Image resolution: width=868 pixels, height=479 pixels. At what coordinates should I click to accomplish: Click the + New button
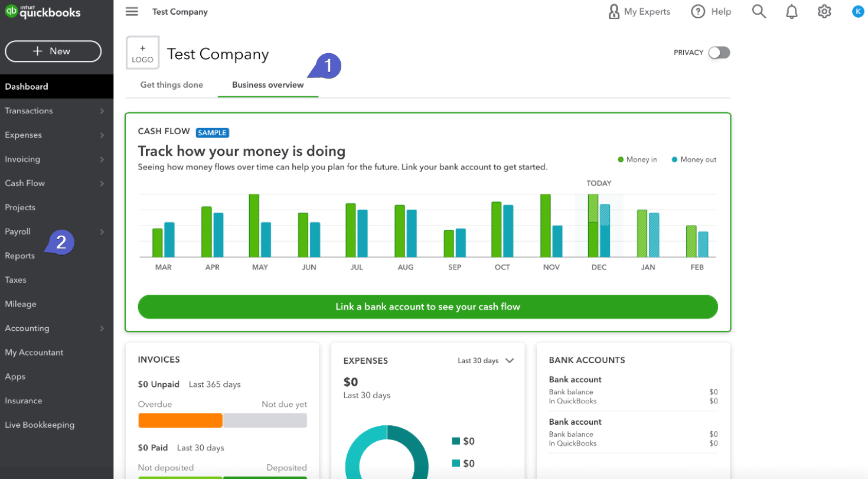tap(53, 51)
